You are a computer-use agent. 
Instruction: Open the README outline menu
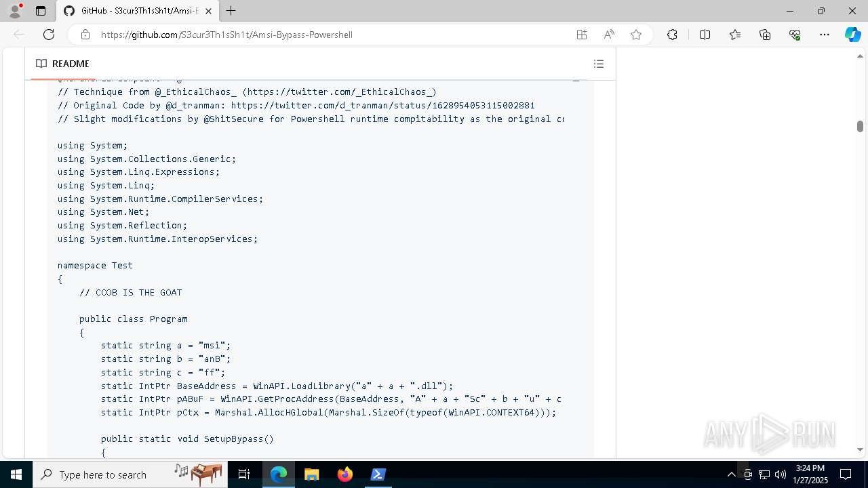598,64
